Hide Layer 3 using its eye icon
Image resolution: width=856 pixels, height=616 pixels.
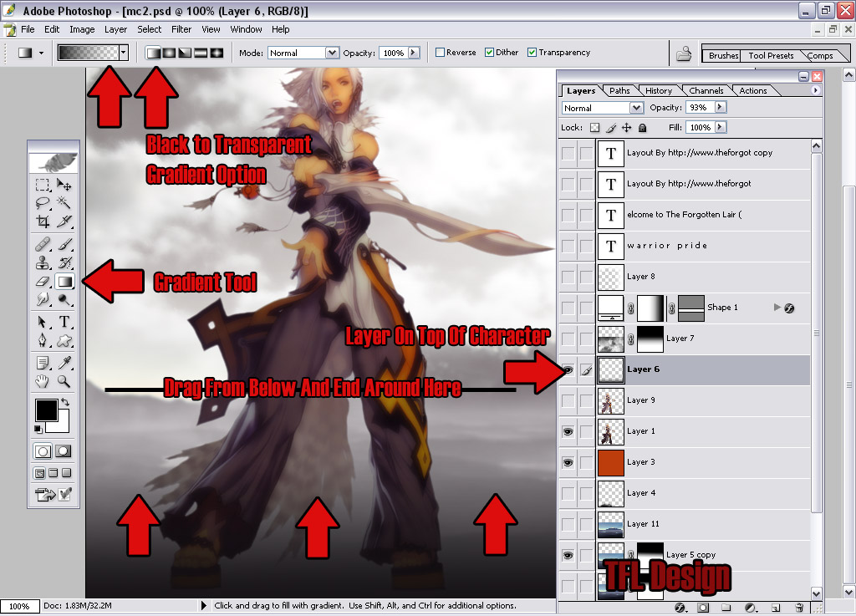click(568, 463)
